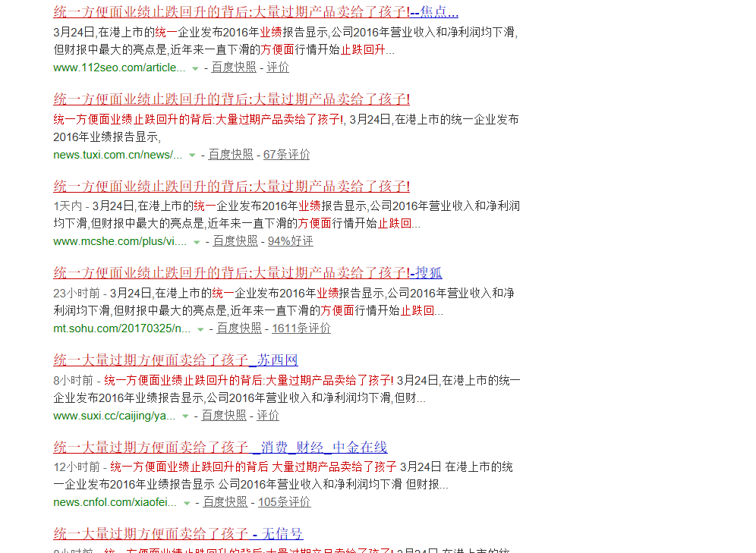This screenshot has width=756, height=553.
Task: Select the snippet text starting with 8小时前
Action: pyautogui.click(x=287, y=389)
